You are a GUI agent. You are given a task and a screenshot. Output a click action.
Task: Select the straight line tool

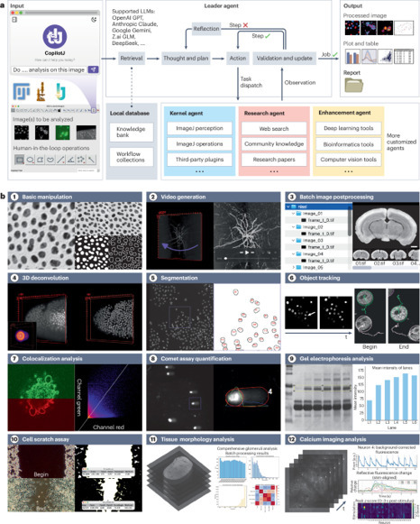60,160
